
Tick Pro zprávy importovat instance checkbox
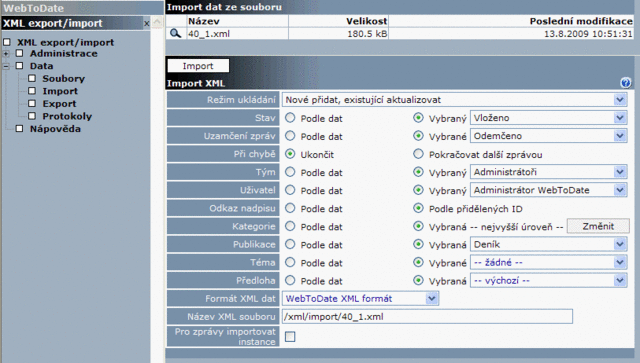tap(290, 337)
